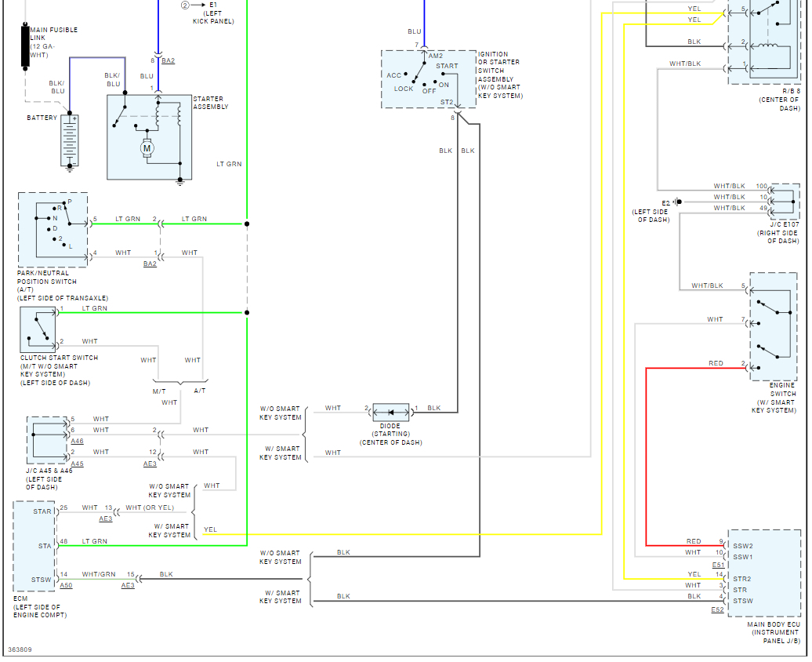
Task: Click the AE3 connector label near STSW wire
Action: [128, 585]
